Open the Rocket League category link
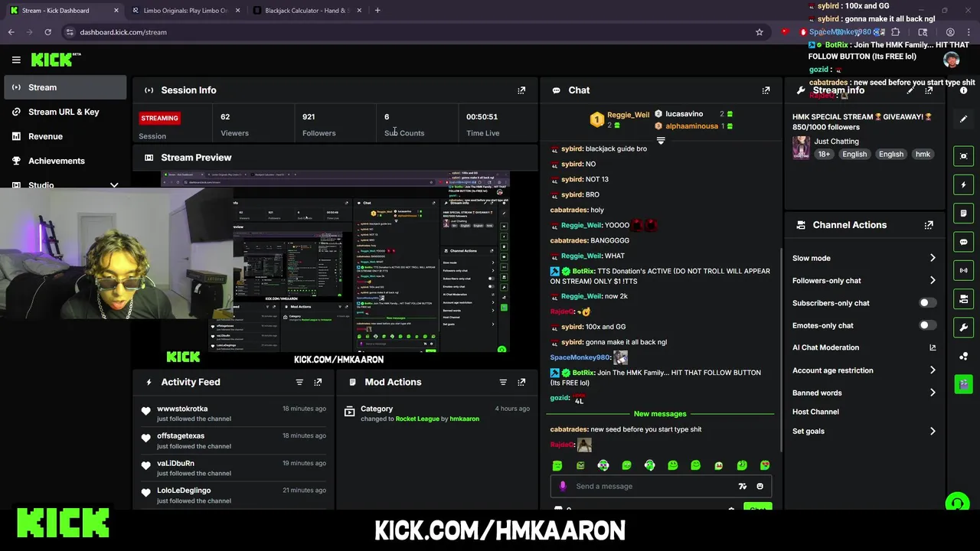The image size is (980, 551). click(417, 419)
